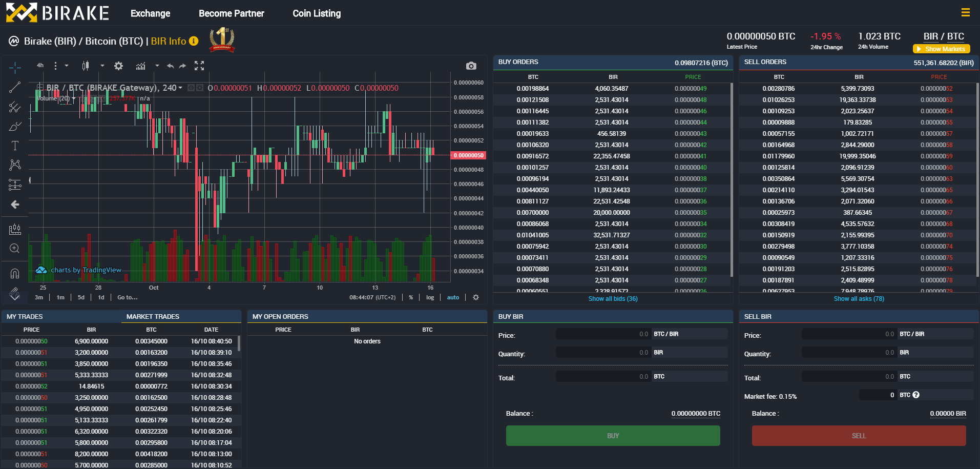The width and height of the screenshot is (980, 469).
Task: Select the zoom in tool
Action: coord(15,249)
